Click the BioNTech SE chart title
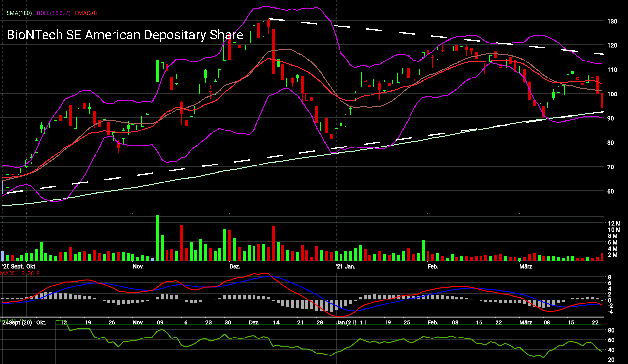The width and height of the screenshot is (628, 364). (125, 35)
